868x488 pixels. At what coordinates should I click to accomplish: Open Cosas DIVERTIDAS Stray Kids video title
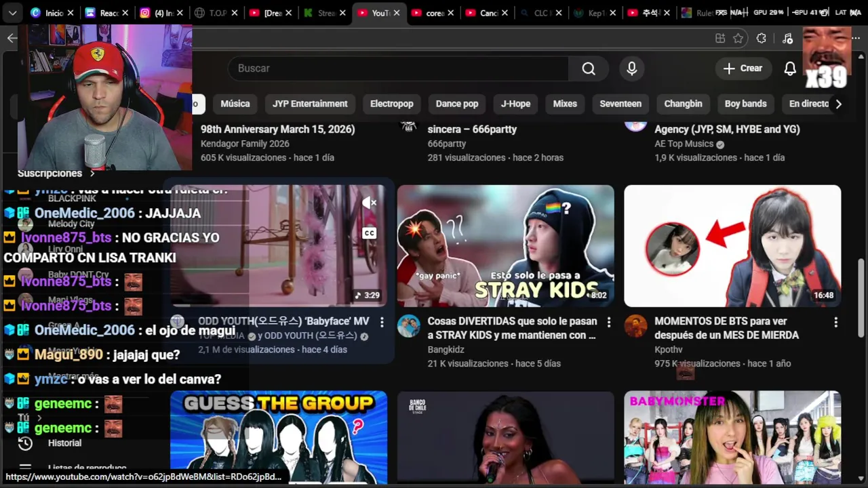(512, 328)
